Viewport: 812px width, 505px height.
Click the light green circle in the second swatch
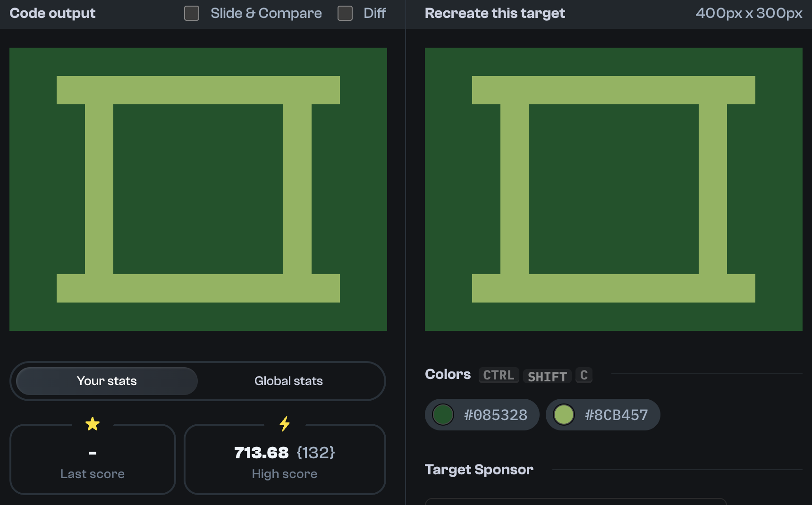pos(564,415)
